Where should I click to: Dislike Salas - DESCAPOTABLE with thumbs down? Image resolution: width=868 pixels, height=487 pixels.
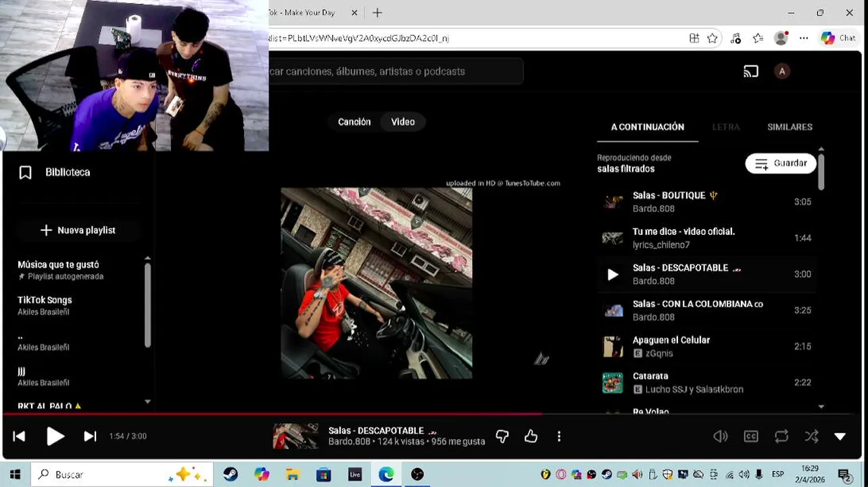[x=502, y=436]
